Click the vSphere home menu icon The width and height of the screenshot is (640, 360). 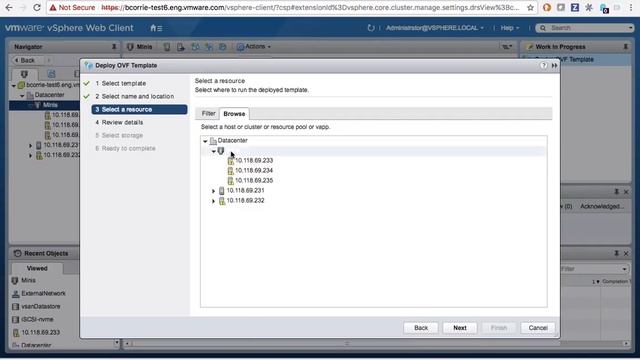(x=156, y=28)
